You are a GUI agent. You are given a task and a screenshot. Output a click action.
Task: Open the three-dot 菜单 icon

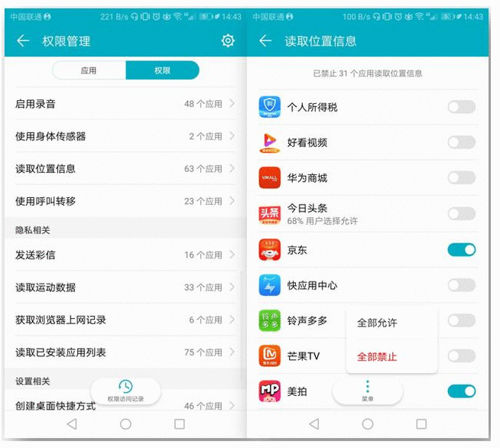pos(368,387)
